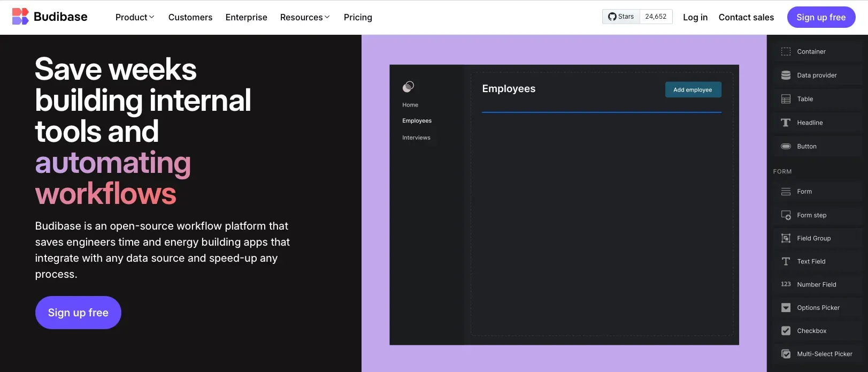The width and height of the screenshot is (868, 372).
Task: Expand the Product dropdown menu
Action: click(x=135, y=17)
